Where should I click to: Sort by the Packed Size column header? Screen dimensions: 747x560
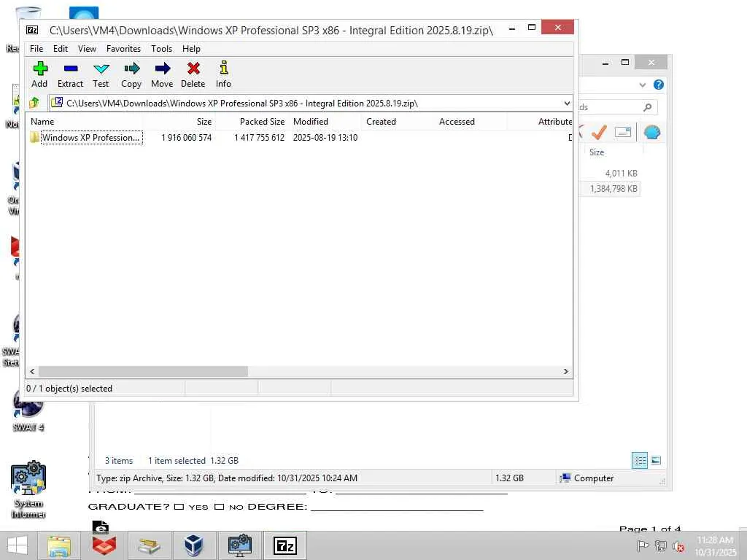[x=252, y=122]
